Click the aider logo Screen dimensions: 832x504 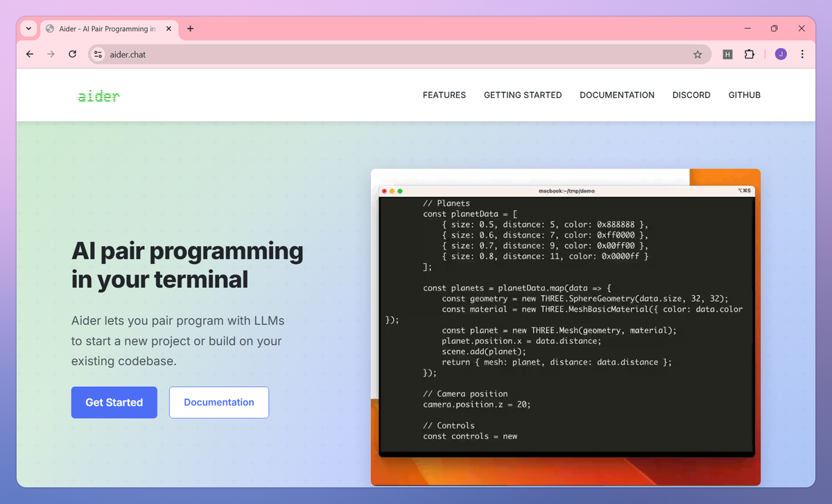coord(98,96)
